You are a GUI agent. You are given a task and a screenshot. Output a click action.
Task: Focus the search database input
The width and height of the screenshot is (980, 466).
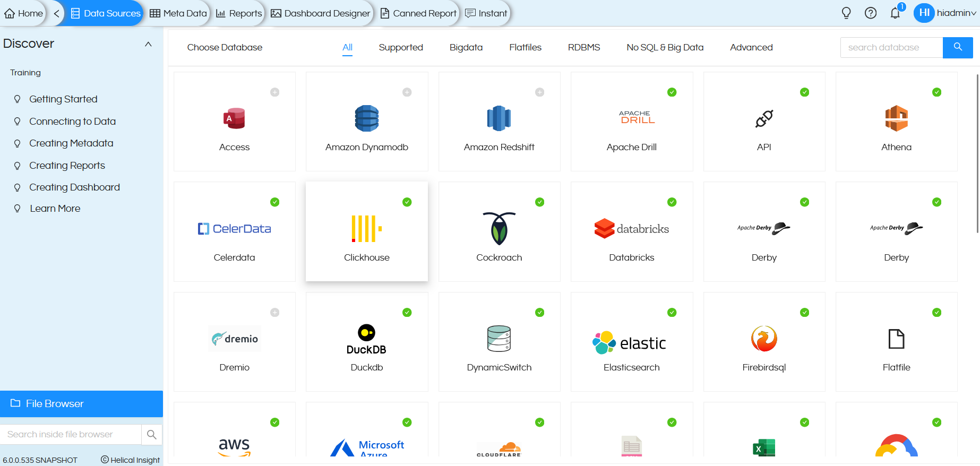891,47
